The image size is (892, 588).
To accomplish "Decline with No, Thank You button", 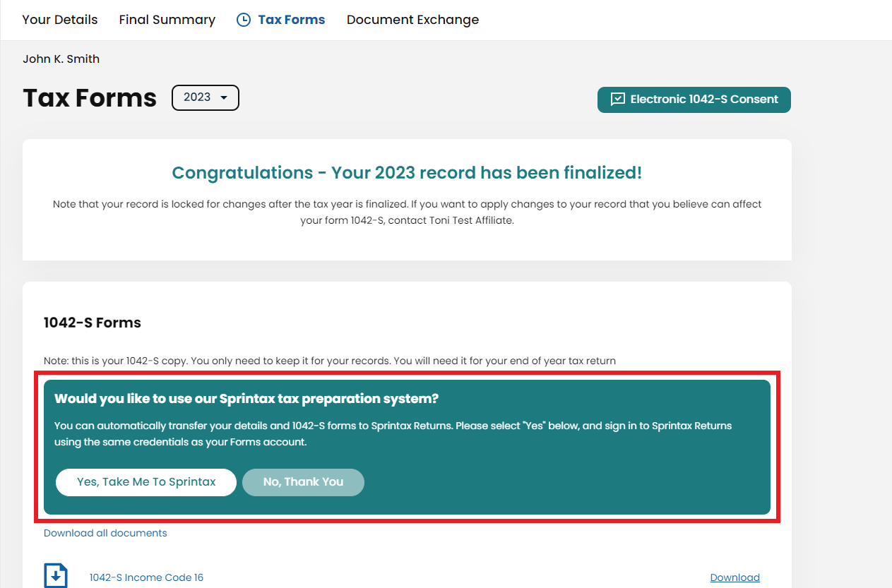I will tap(303, 482).
